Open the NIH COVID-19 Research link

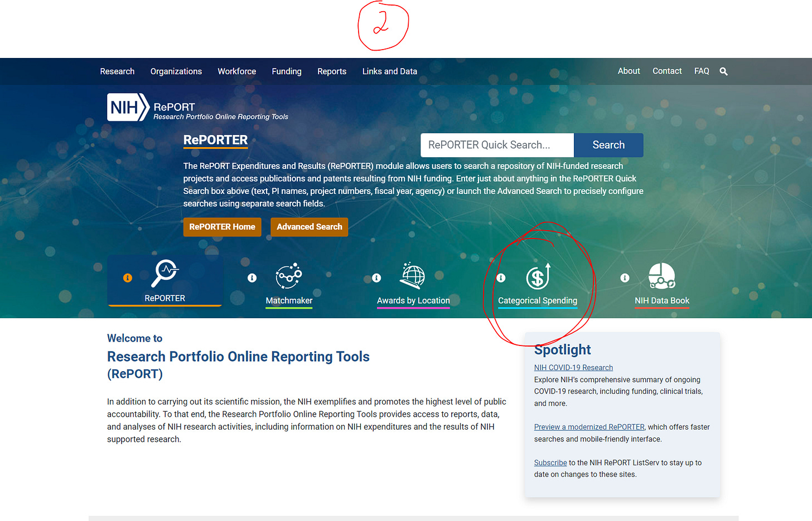(x=573, y=367)
